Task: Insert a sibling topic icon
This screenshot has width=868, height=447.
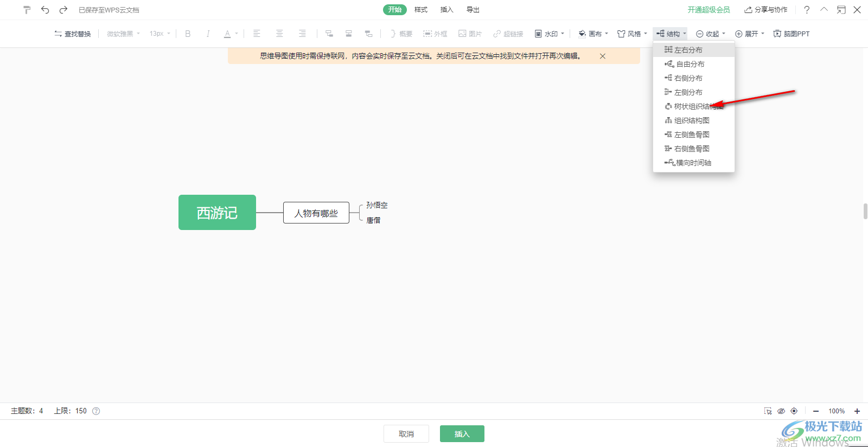Action: click(349, 34)
